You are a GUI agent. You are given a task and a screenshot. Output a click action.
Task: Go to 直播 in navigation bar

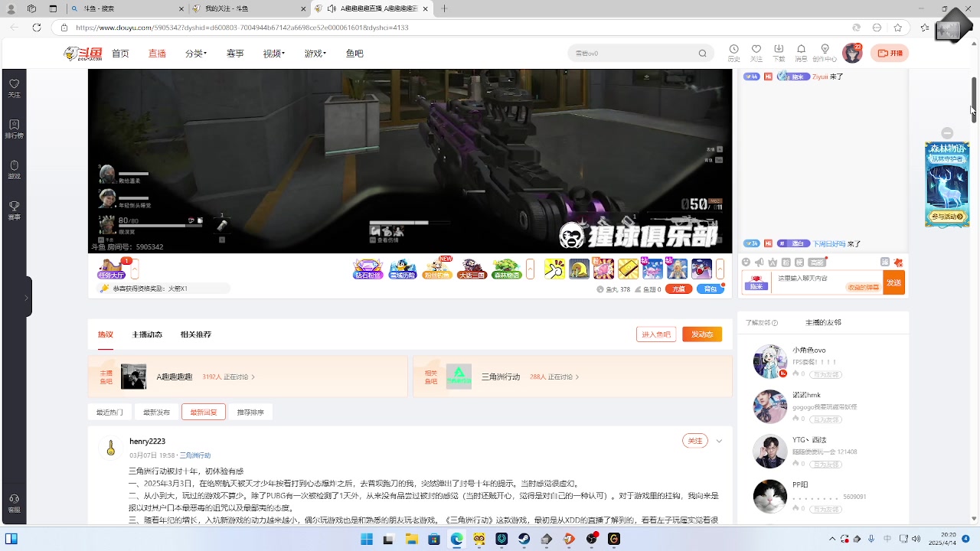click(x=157, y=54)
